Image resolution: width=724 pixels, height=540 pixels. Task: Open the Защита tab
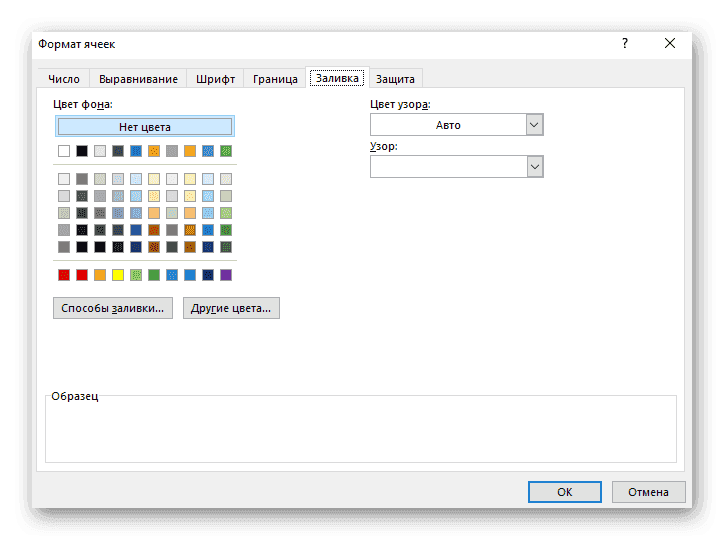tap(396, 79)
